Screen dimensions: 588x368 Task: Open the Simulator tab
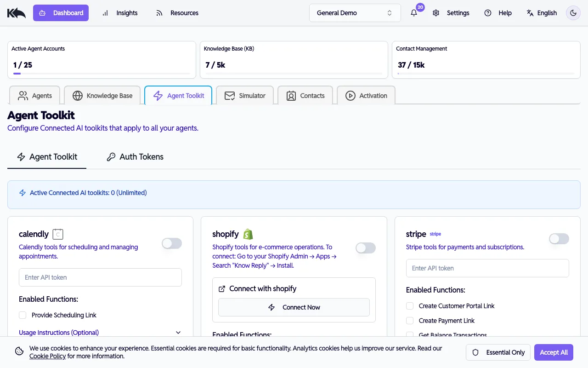click(245, 95)
